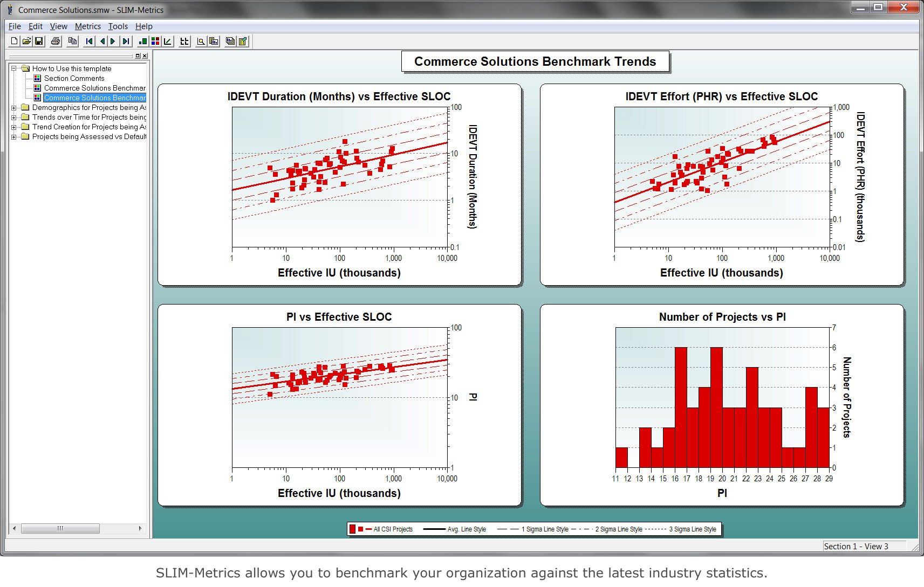The width and height of the screenshot is (924, 587).
Task: Click IDEVT Duration vs Effective SLOC chart title
Action: [339, 96]
